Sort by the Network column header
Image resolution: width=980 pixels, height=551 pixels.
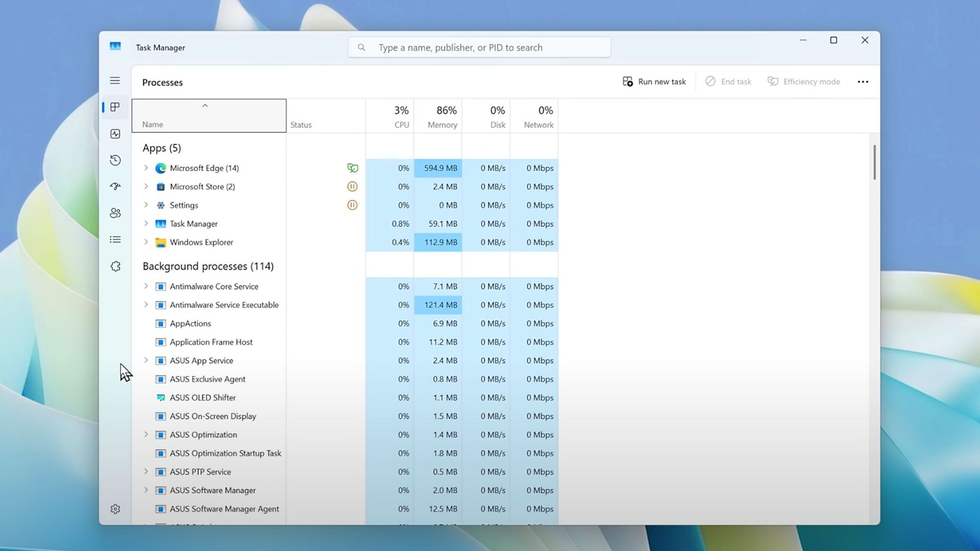(534, 116)
